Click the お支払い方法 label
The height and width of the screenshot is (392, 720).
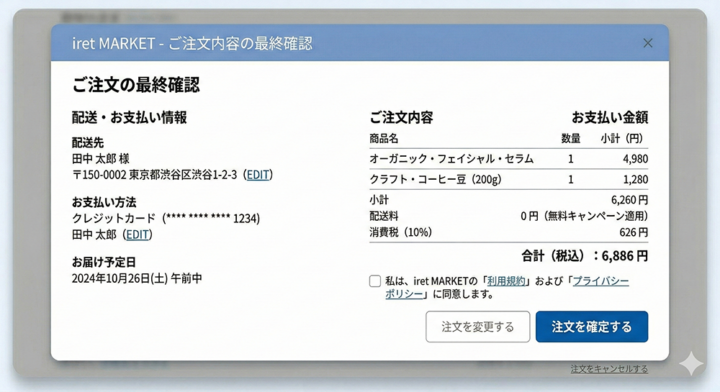104,202
